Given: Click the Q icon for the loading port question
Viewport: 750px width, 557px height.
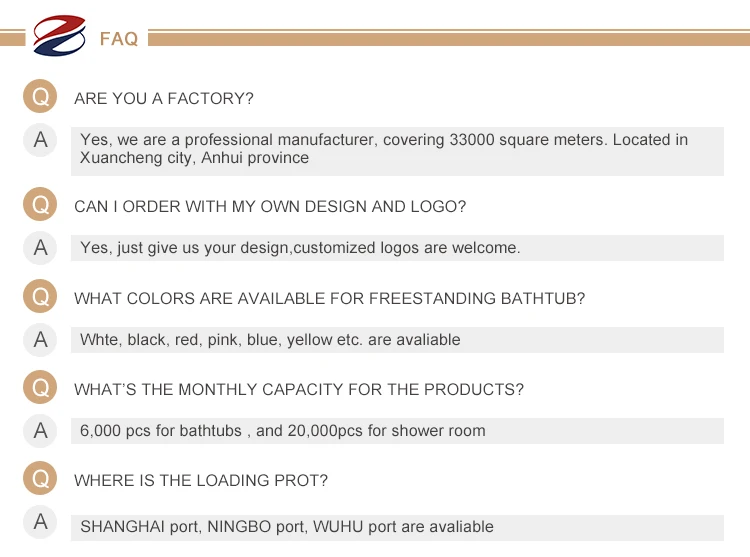Looking at the screenshot, I should (40, 478).
